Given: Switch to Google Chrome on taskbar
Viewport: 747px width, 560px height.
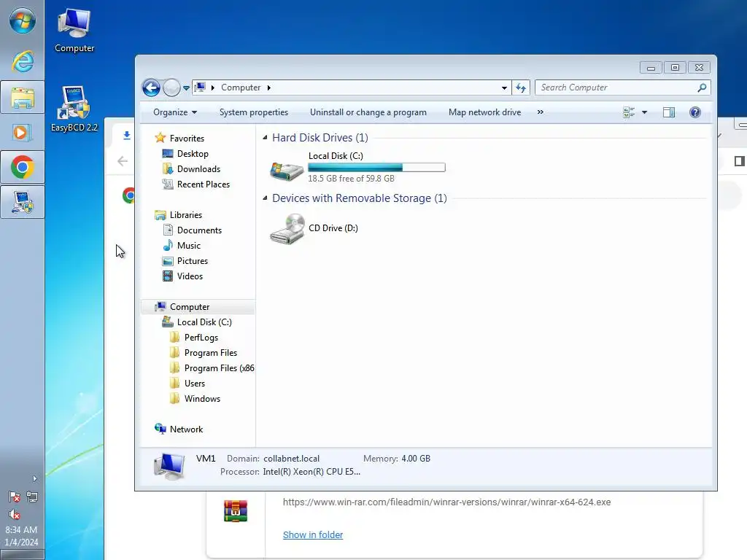Looking at the screenshot, I should click(x=23, y=167).
